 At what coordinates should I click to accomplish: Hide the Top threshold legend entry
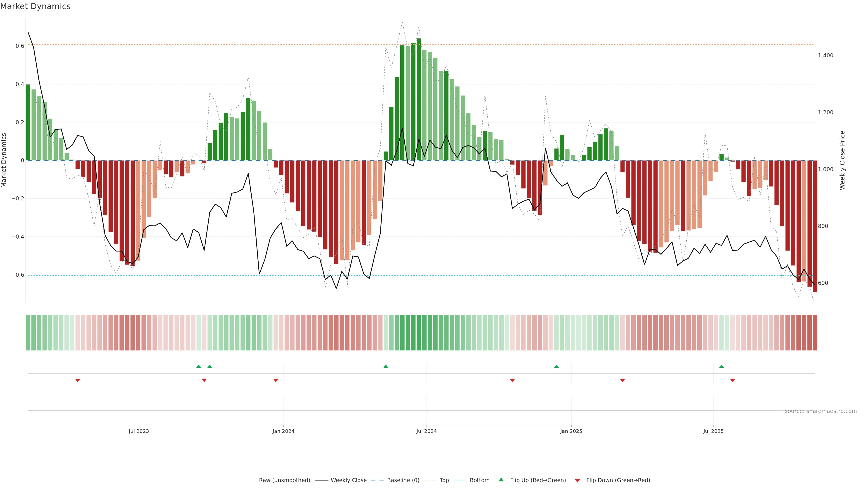click(444, 480)
